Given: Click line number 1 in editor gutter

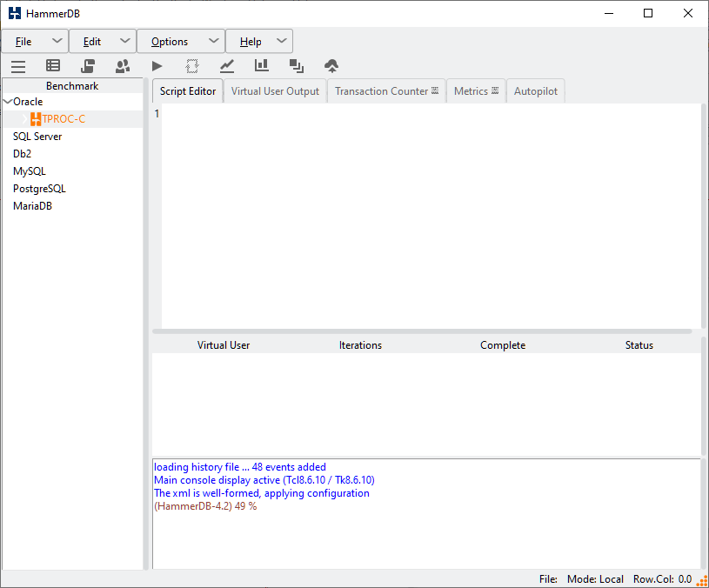Looking at the screenshot, I should pos(157,113).
